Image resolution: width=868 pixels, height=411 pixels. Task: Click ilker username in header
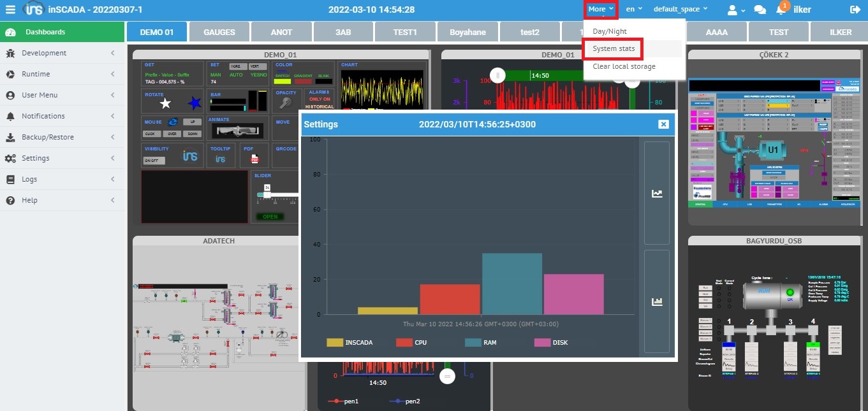[x=802, y=10]
